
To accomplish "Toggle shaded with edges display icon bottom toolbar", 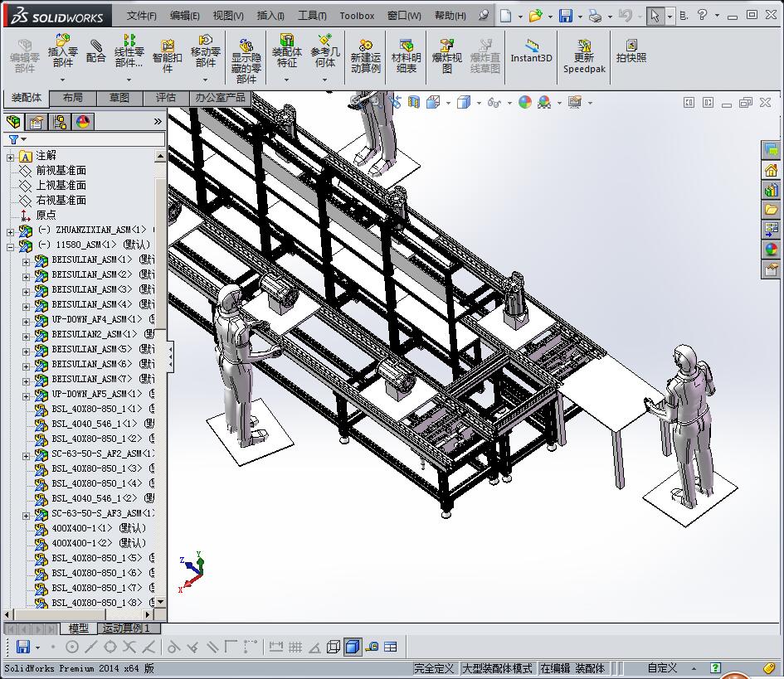I will [x=353, y=647].
